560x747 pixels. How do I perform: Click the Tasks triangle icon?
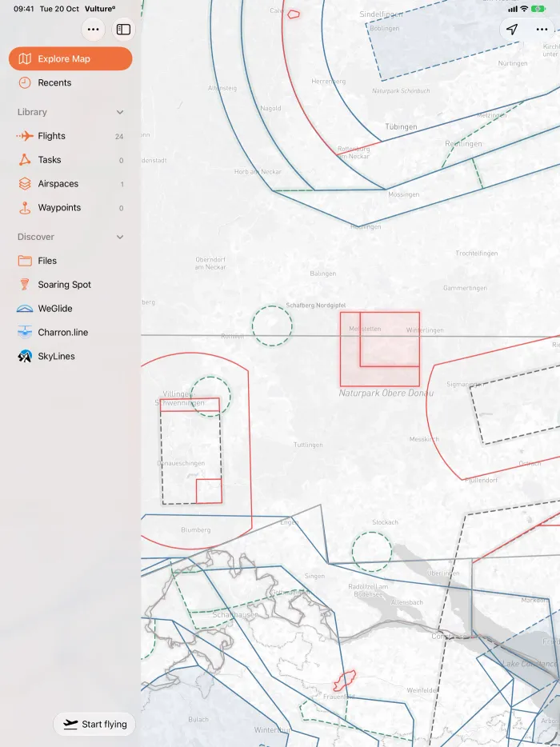(x=25, y=160)
